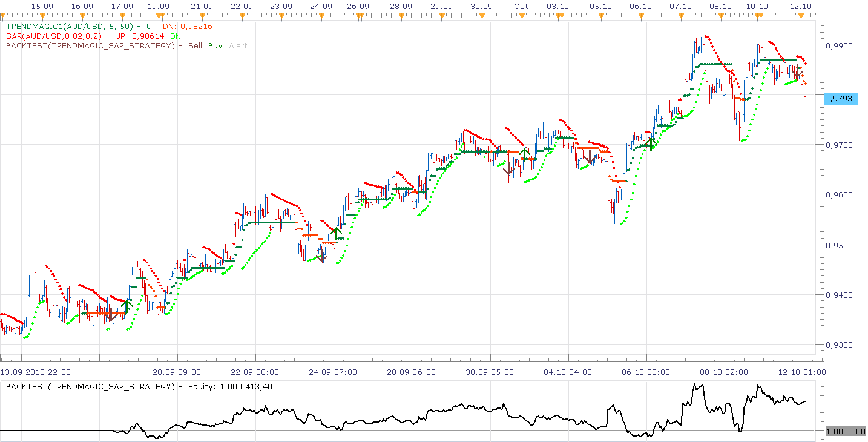Click the orange day marker under 23.09

pos(281,15)
